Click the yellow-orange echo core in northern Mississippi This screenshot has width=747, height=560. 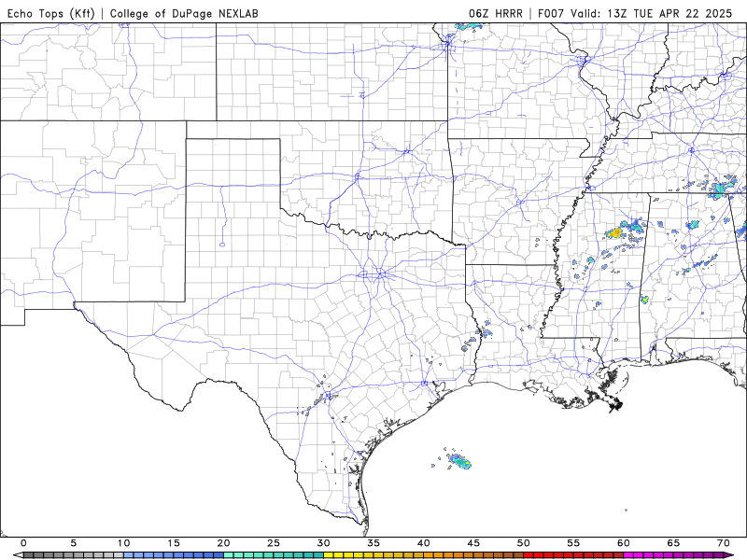click(x=615, y=232)
